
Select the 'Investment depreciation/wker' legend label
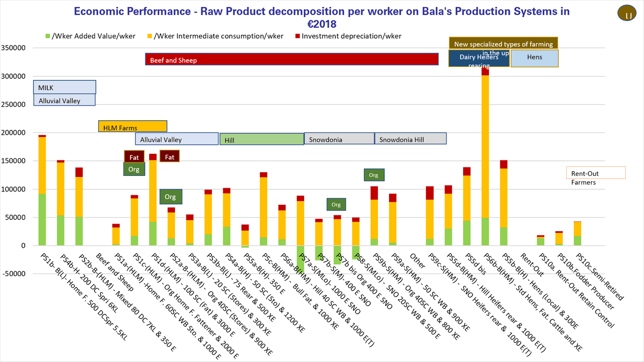point(352,36)
